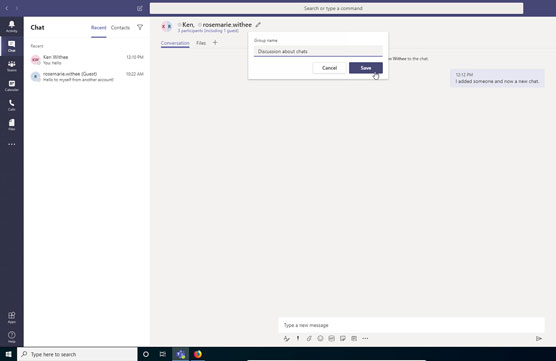Open the emoji picker
Viewport: 556px width, 361px height.
[320, 339]
